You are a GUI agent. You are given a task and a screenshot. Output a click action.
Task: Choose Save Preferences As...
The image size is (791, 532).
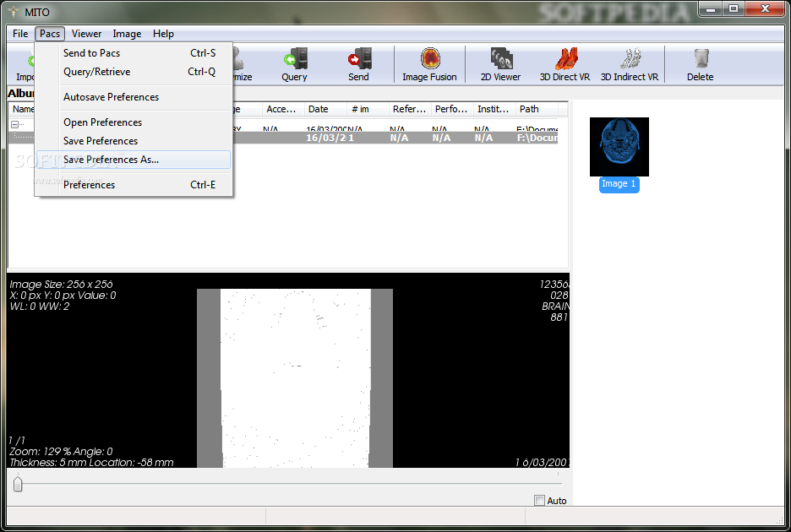[134, 160]
